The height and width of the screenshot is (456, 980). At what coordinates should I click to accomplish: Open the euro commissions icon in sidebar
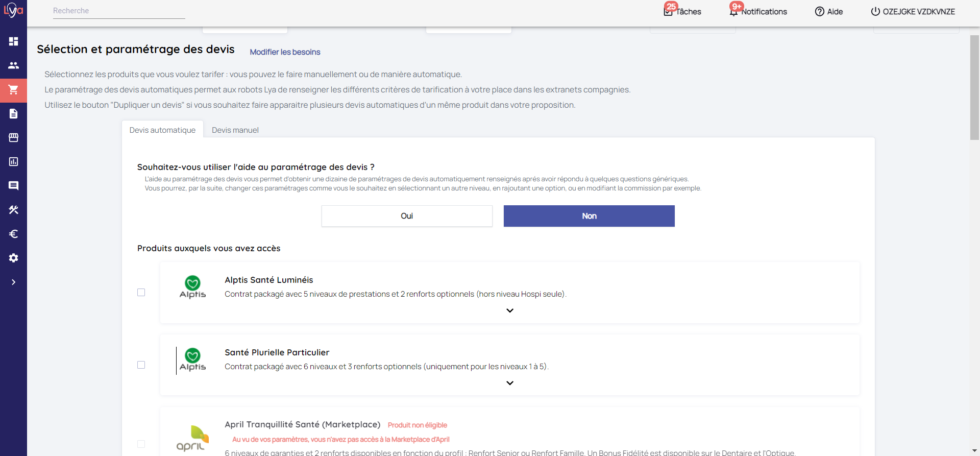[x=13, y=234]
